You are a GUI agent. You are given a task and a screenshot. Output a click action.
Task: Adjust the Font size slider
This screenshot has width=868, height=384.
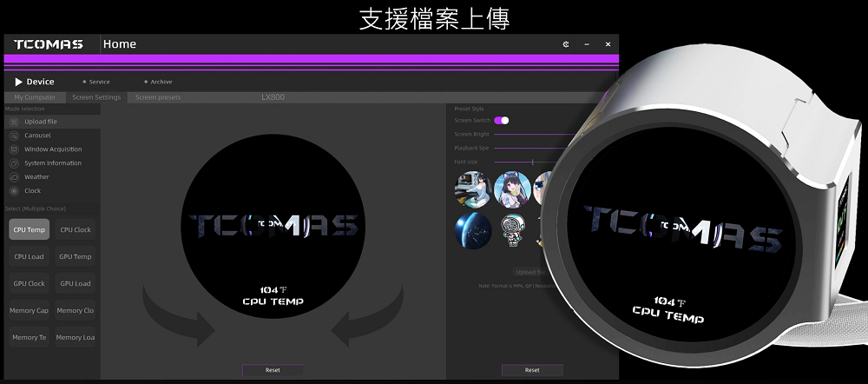tap(531, 162)
